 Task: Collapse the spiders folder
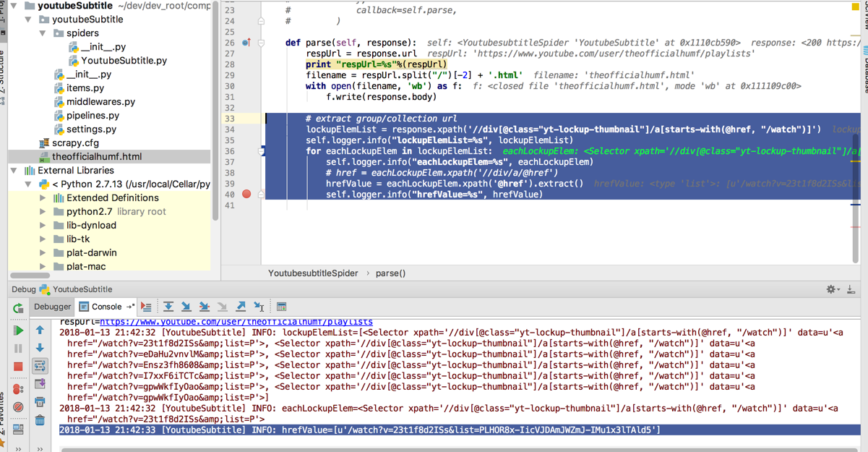point(43,33)
